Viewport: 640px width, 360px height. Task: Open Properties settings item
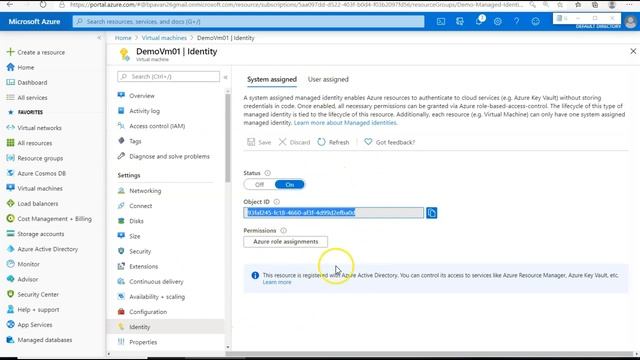(x=137, y=342)
